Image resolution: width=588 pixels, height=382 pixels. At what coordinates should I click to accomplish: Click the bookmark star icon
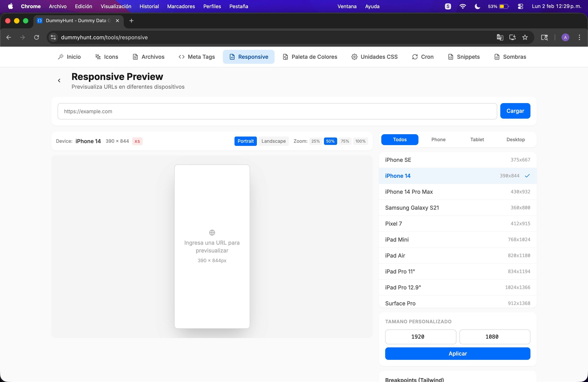[525, 37]
